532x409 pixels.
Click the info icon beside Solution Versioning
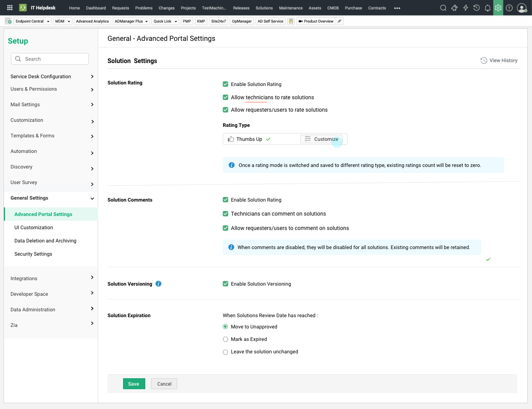(159, 284)
